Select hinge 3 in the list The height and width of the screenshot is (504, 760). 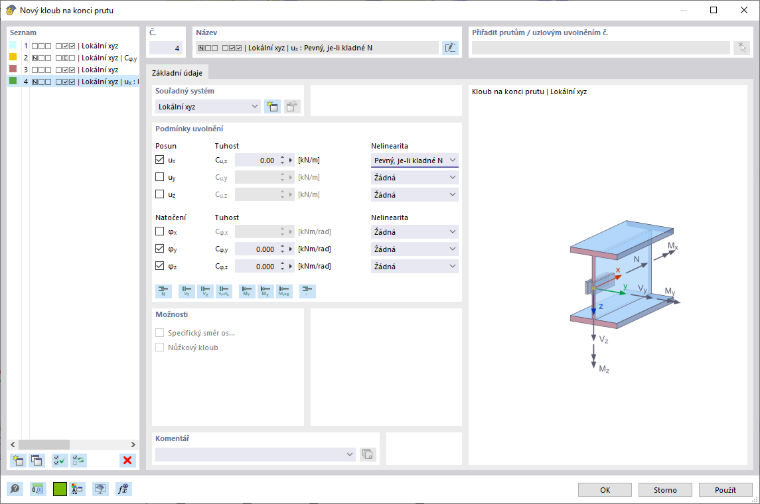tap(73, 70)
